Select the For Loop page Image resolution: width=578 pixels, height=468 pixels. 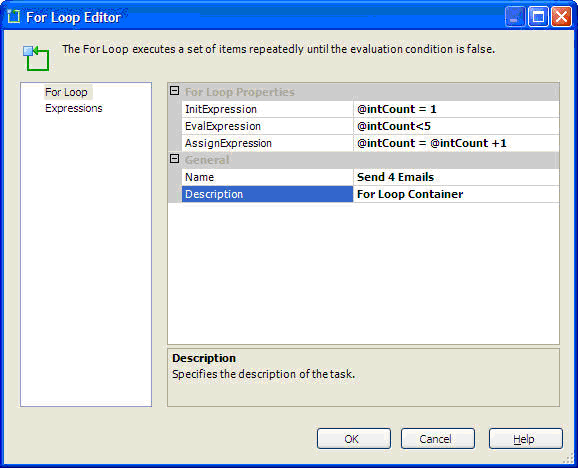[x=66, y=92]
